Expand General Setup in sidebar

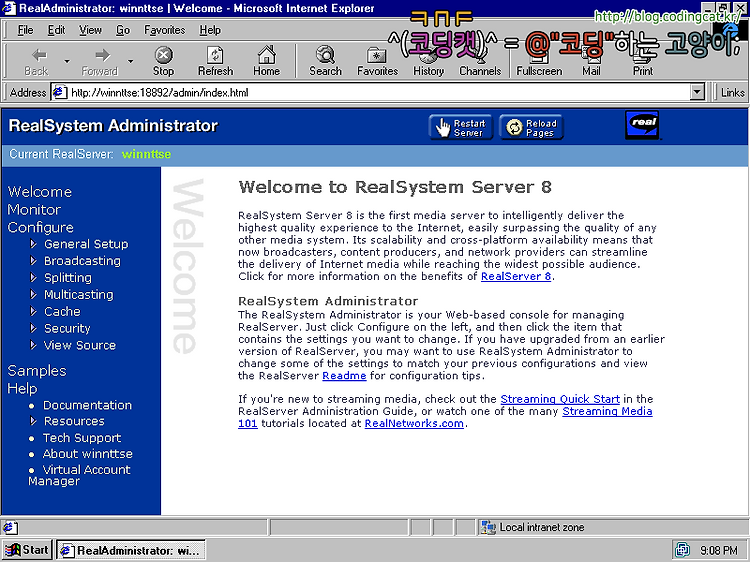point(33,244)
